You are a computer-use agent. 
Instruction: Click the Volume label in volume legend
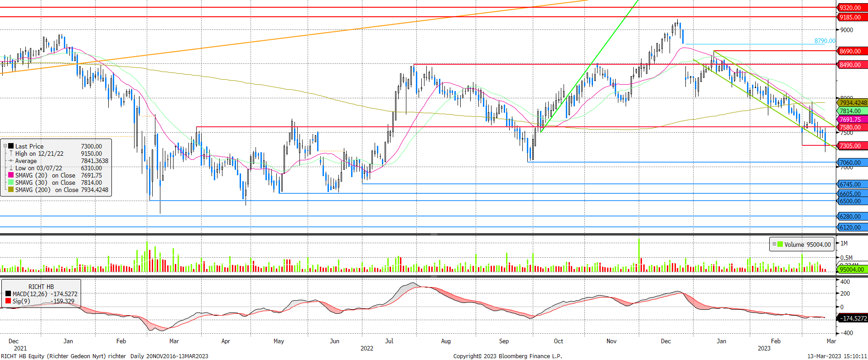[x=794, y=245]
